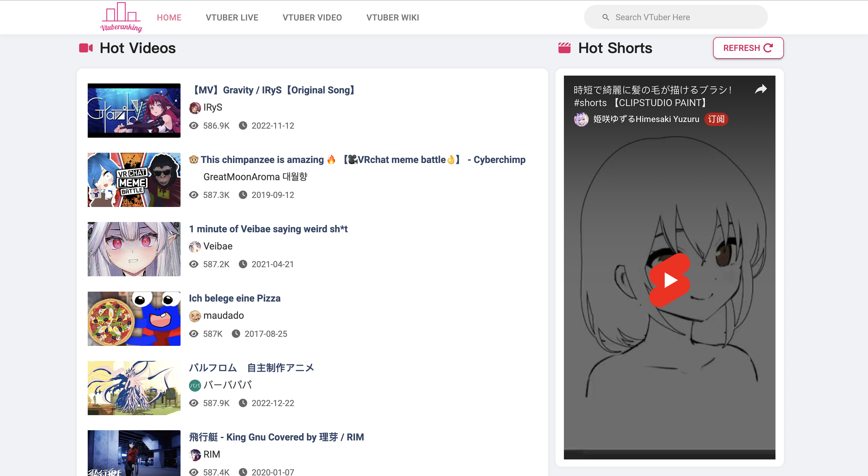
Task: Click the maudado channel avatar
Action: coord(195,316)
